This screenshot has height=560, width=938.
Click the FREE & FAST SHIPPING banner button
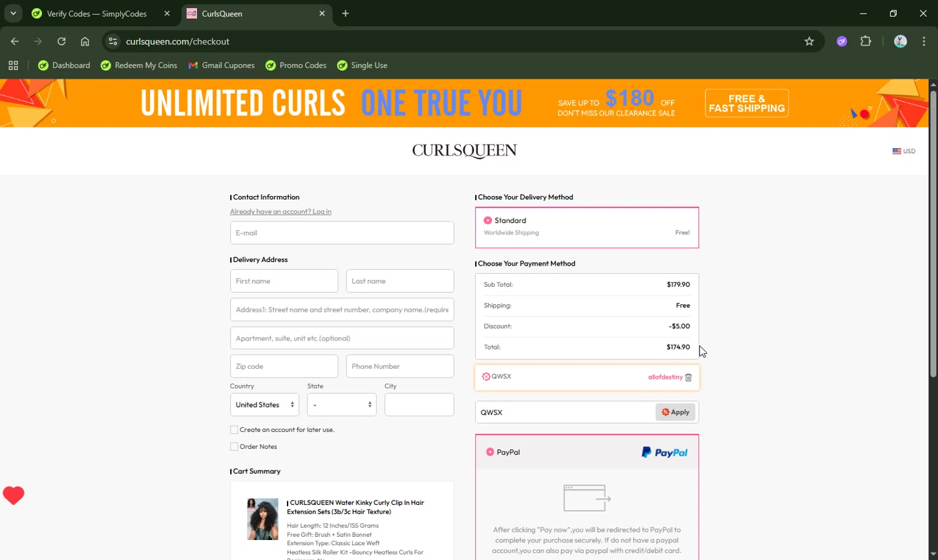click(747, 103)
